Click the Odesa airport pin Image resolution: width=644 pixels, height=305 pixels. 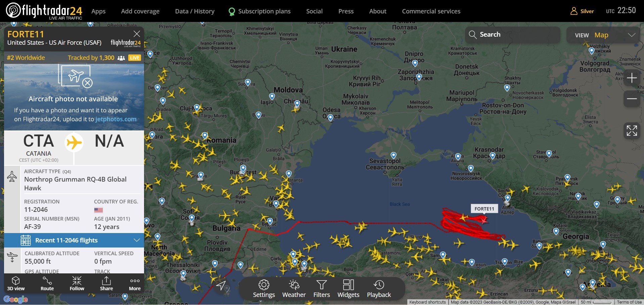[330, 118]
